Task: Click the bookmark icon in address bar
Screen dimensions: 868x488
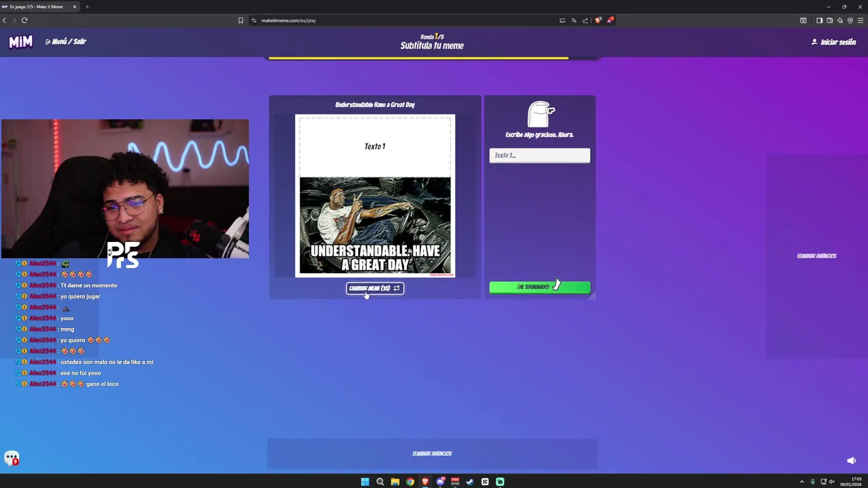Action: pos(241,20)
